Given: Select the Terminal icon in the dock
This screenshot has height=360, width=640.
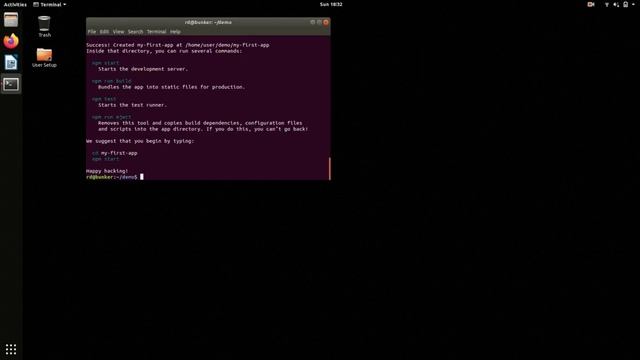Looking at the screenshot, I should coord(11,84).
